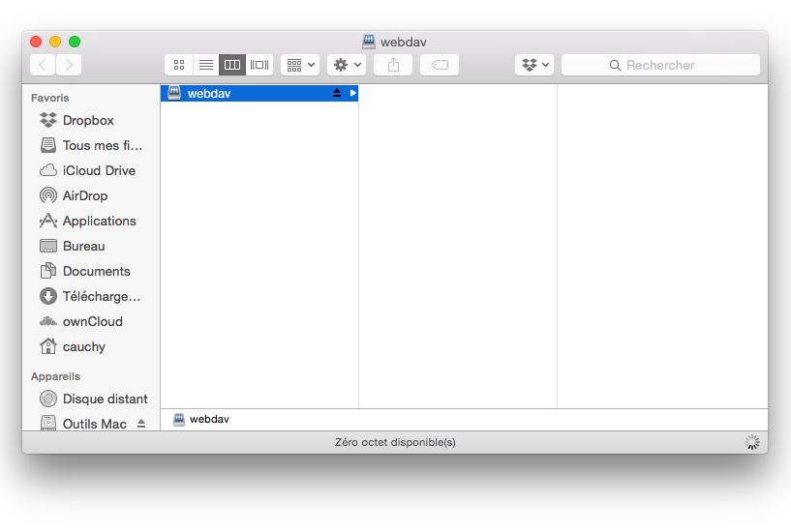Switch to Cover Flow view
This screenshot has height=532, width=791.
pos(259,65)
